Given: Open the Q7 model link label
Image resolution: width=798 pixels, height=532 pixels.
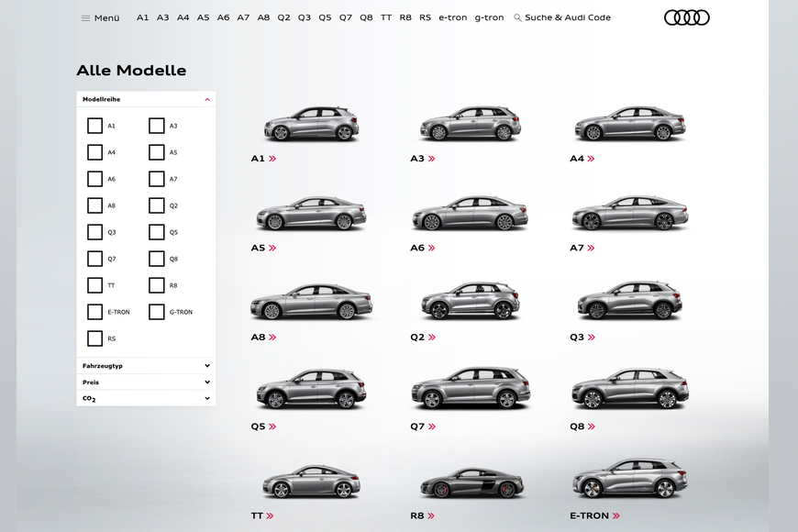Looking at the screenshot, I should (417, 427).
